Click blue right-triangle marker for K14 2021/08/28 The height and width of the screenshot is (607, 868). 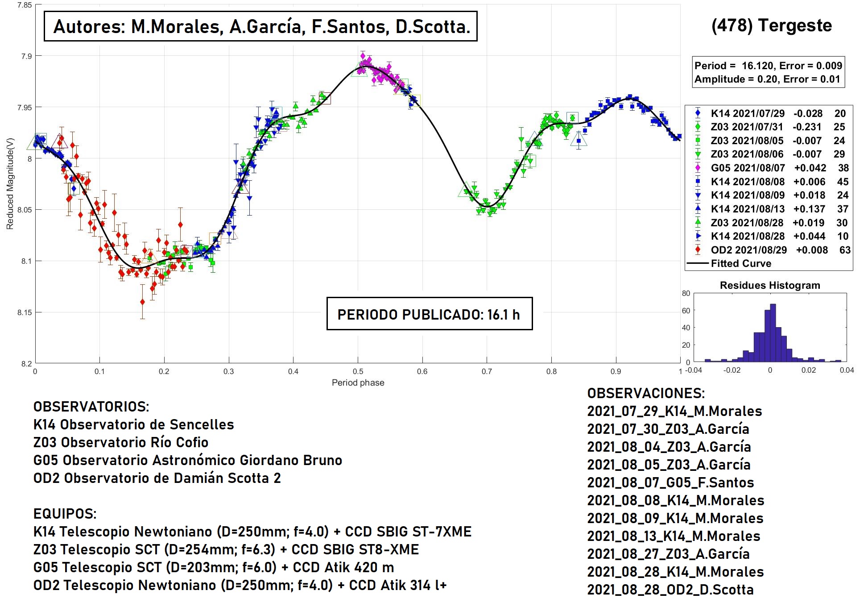[698, 236]
